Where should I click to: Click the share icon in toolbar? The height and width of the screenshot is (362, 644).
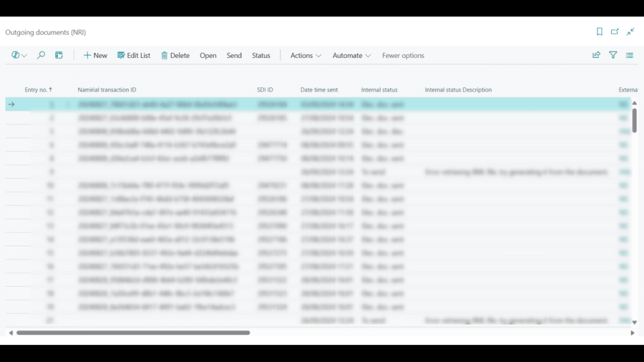(596, 55)
